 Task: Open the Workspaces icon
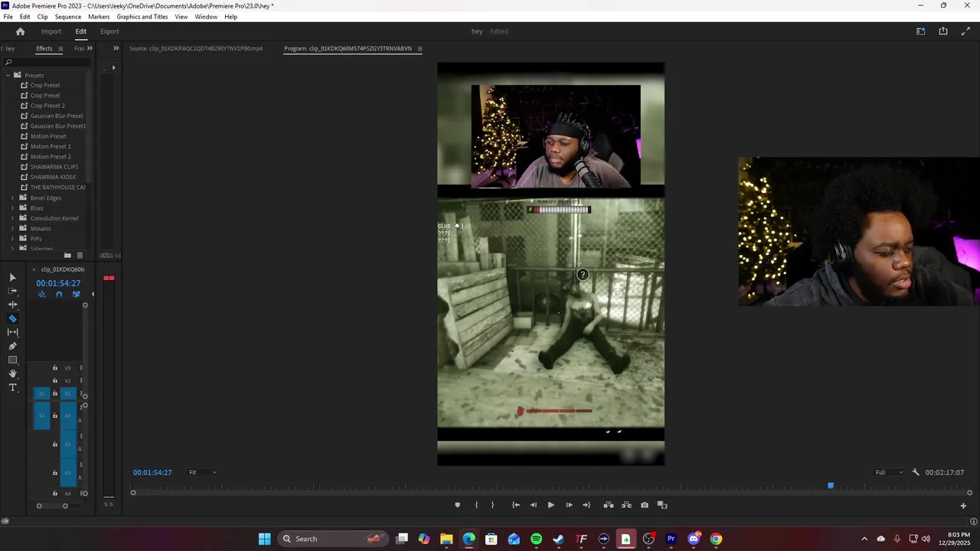[x=921, y=31]
